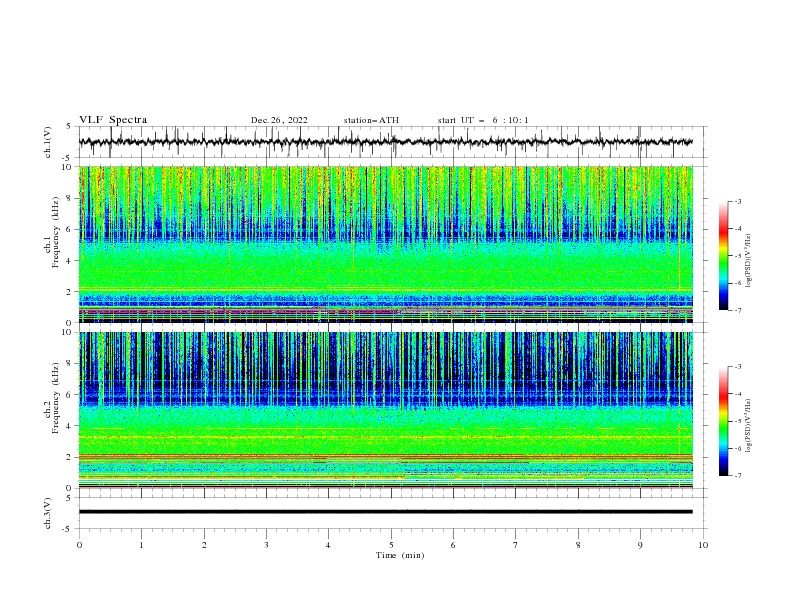Click the ch.1 spectrogram plot area
792x612 pixels.
pos(386,244)
